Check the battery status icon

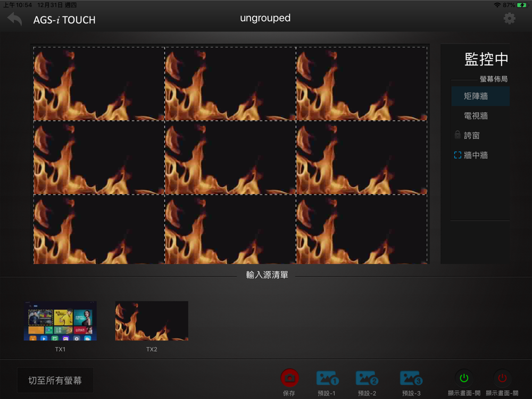click(522, 5)
